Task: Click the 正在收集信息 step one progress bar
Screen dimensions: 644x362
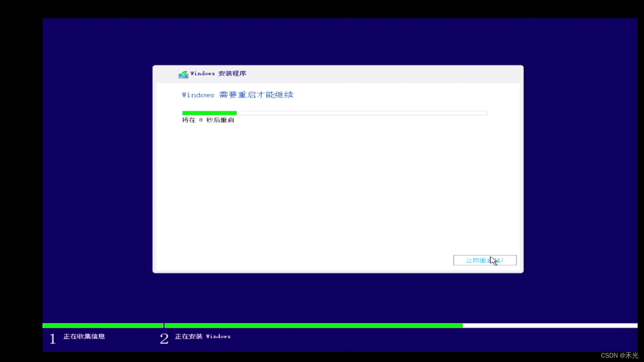Action: point(103,325)
